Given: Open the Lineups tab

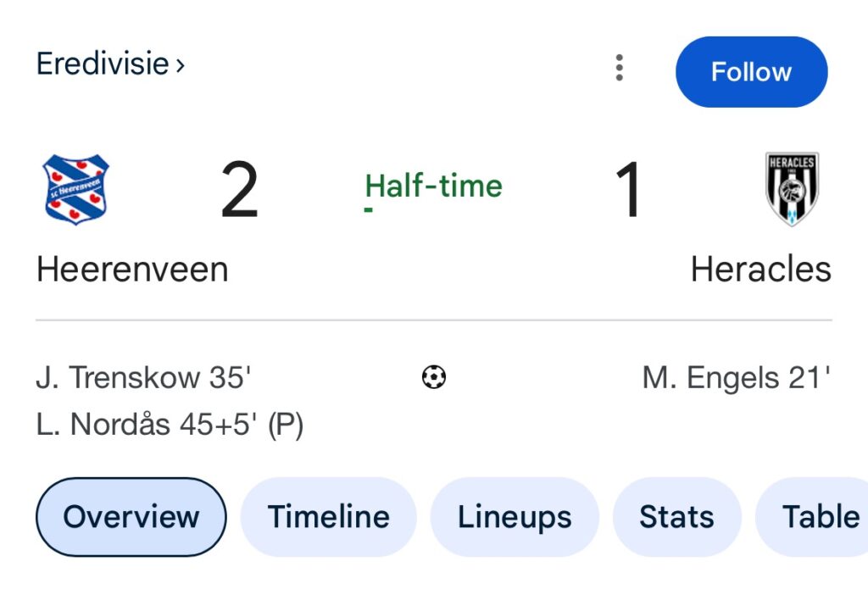Looking at the screenshot, I should click(x=515, y=516).
